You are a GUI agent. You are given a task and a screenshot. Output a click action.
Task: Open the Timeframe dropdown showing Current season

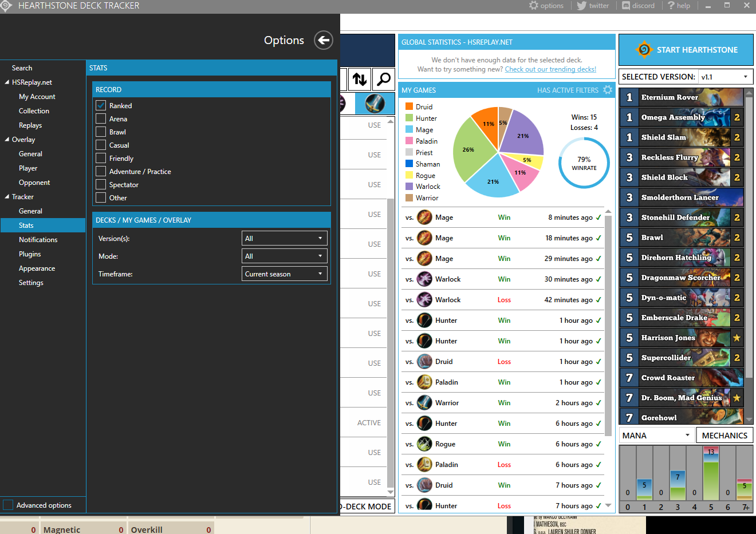(x=285, y=274)
